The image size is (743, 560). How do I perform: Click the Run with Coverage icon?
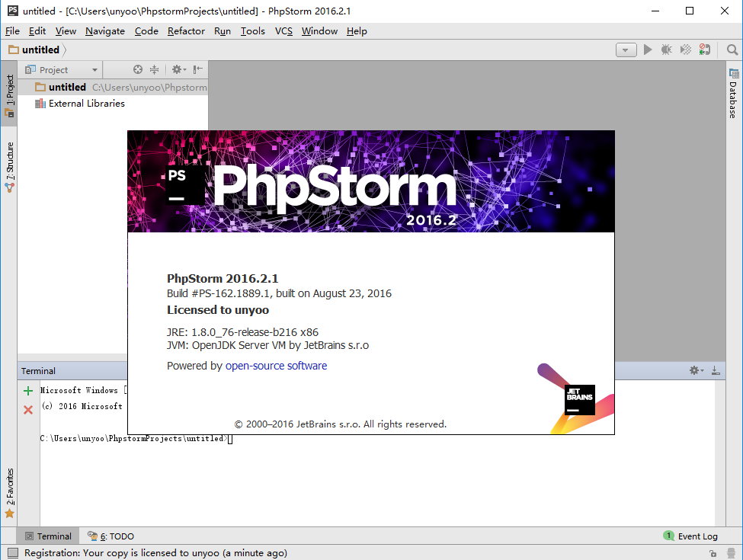pyautogui.click(x=685, y=50)
